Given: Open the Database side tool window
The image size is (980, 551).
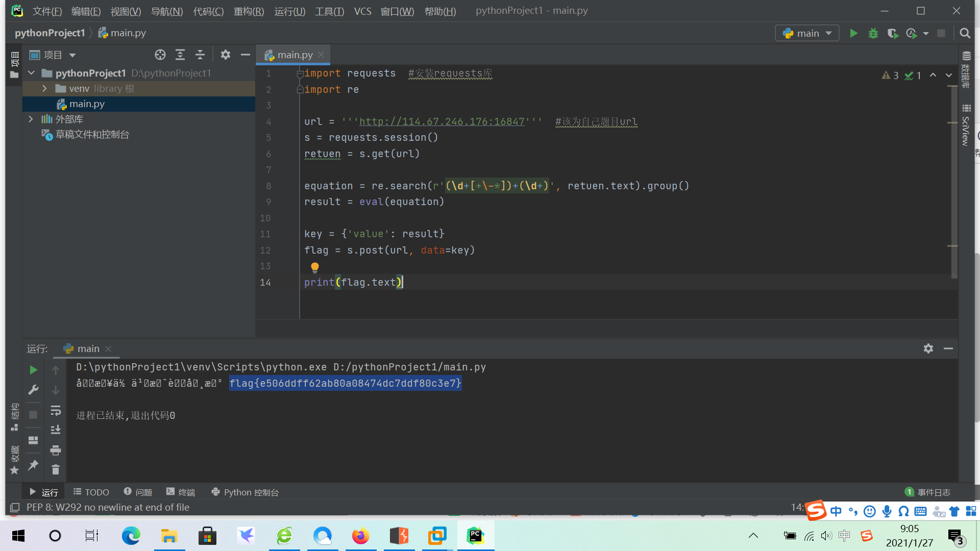Looking at the screenshot, I should [x=966, y=70].
